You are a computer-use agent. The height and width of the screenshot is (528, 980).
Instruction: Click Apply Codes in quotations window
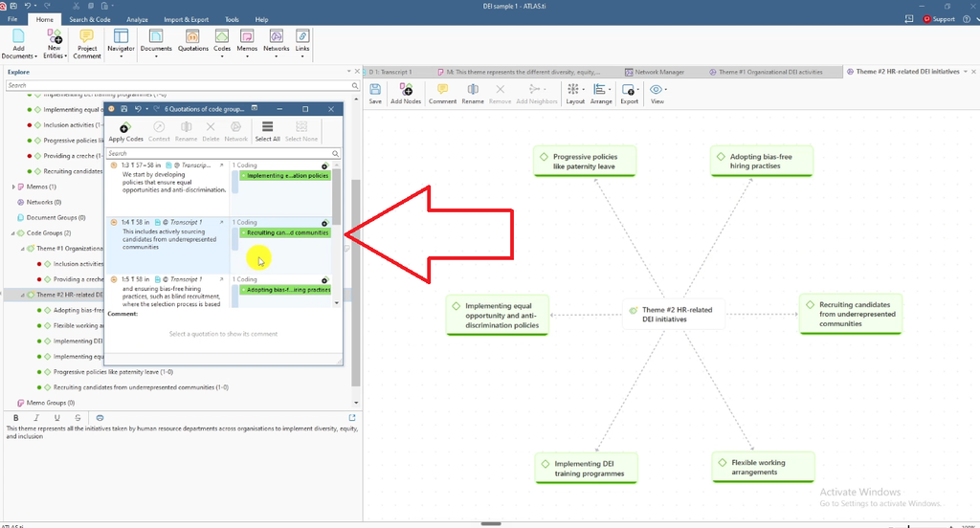click(125, 131)
